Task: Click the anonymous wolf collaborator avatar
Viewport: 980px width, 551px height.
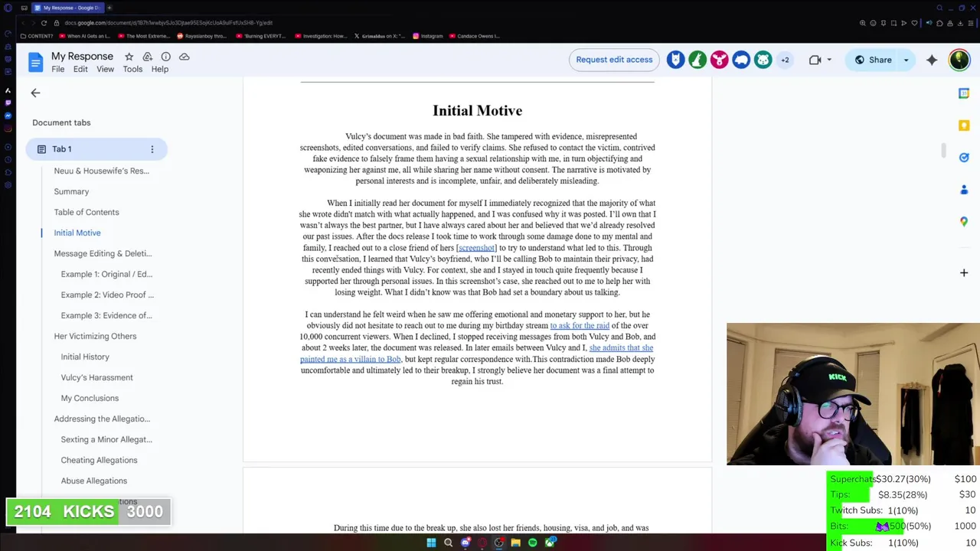Action: tap(675, 60)
